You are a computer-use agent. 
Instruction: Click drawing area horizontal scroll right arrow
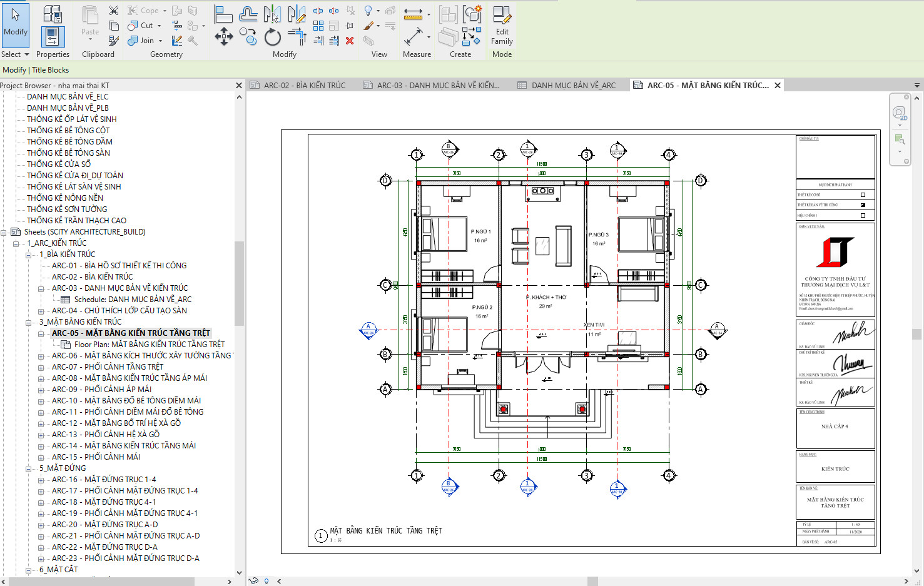[906, 581]
